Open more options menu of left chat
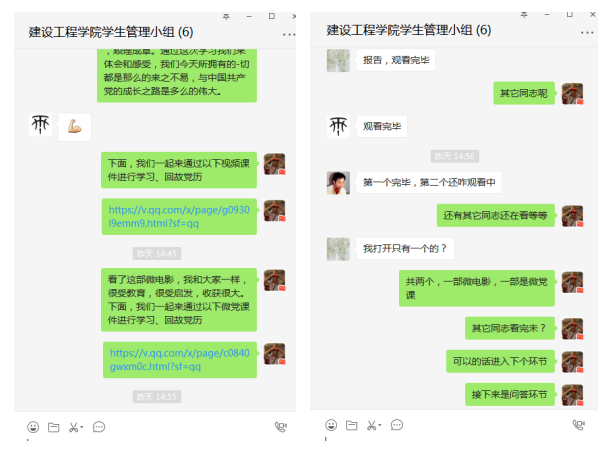The width and height of the screenshot is (615, 471). pos(289,35)
